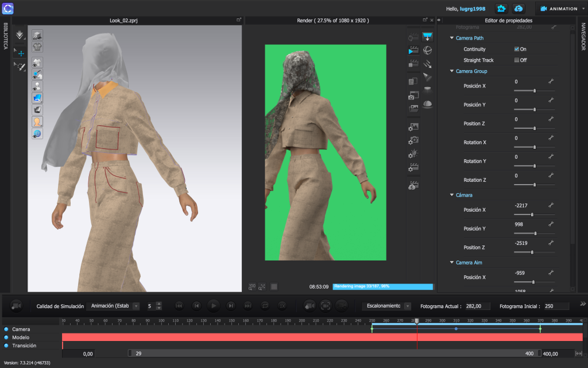Screen dimensions: 588x368
Task: Collapse the Camera Group section
Action: click(x=451, y=71)
